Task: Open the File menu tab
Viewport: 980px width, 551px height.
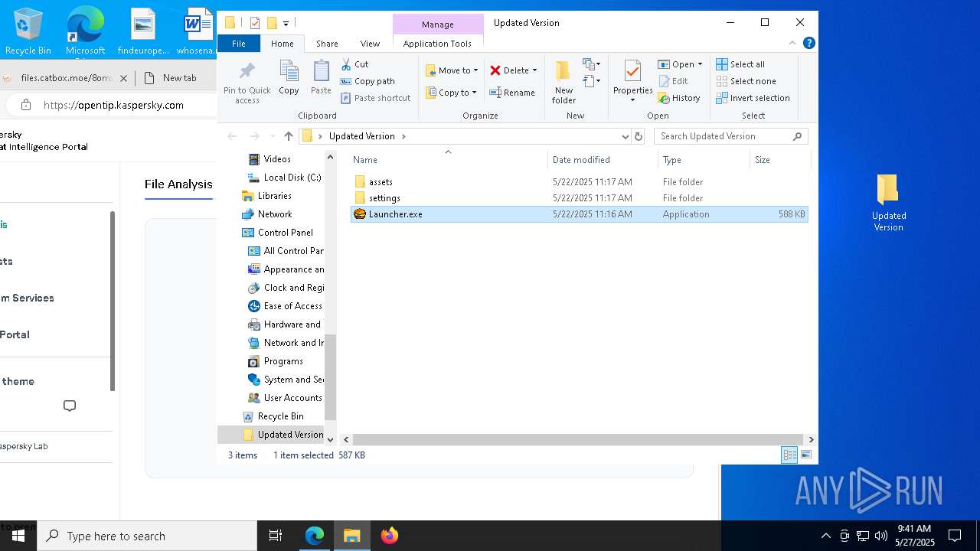Action: click(239, 44)
